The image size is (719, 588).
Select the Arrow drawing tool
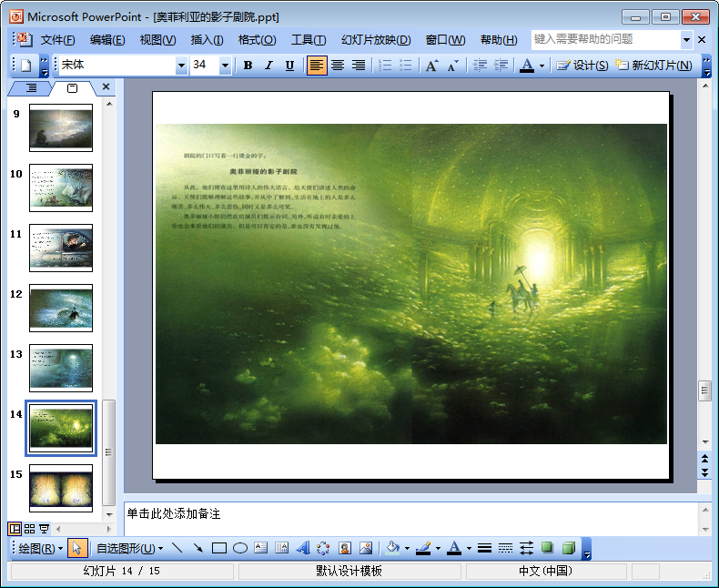(198, 548)
